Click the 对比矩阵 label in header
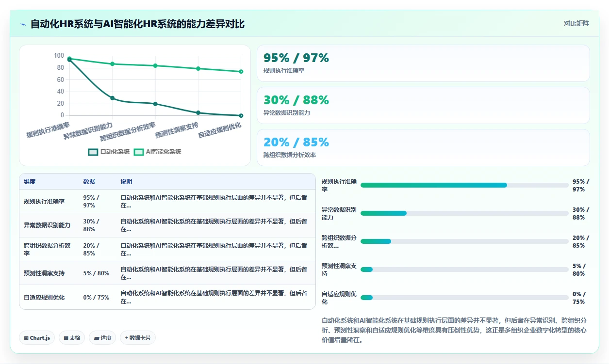The width and height of the screenshot is (609, 364). 576,23
